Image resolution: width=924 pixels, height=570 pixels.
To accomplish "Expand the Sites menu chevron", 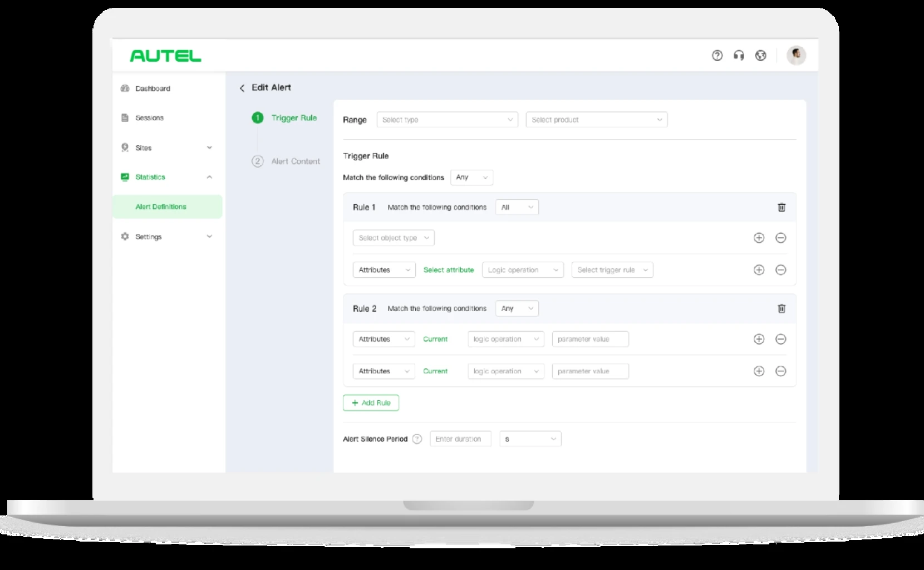I will click(209, 148).
